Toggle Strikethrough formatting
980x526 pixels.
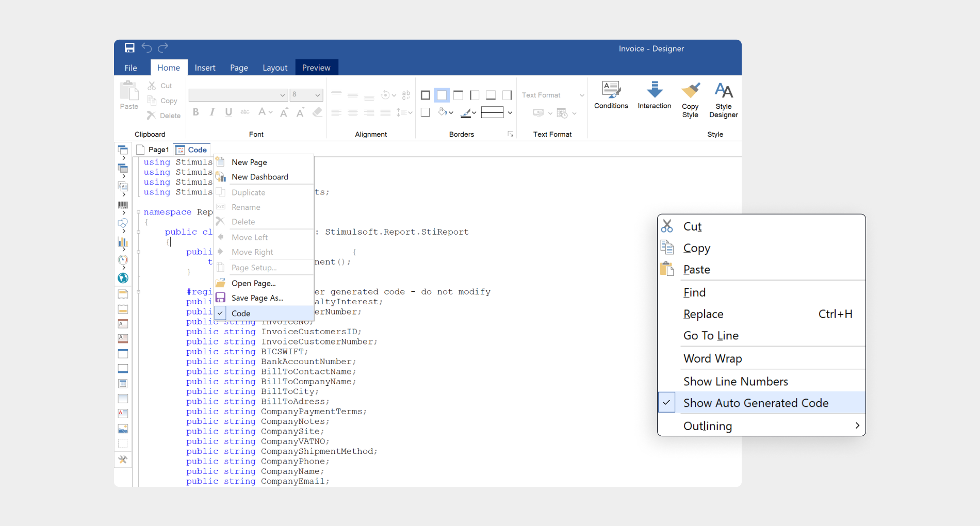click(245, 112)
